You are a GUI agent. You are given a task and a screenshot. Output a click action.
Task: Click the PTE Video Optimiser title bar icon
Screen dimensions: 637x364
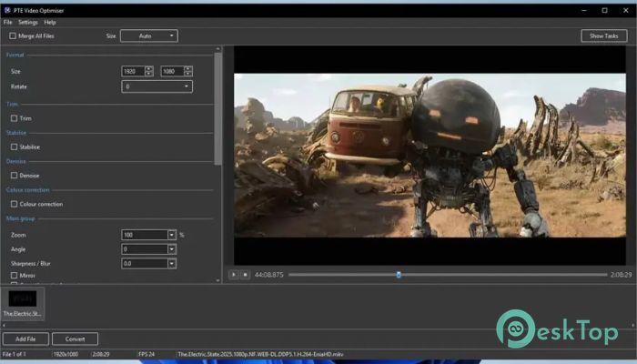coord(7,10)
